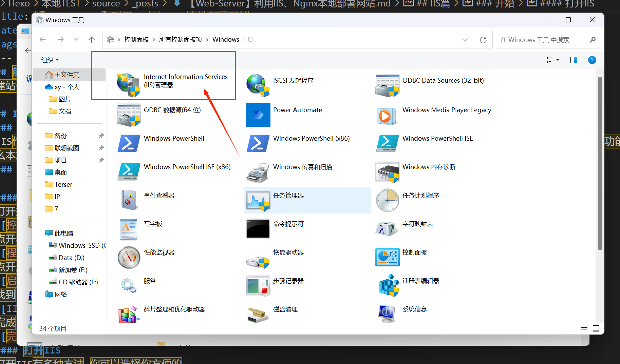Open ODBC Data Sources (32-bit) icon

(387, 85)
